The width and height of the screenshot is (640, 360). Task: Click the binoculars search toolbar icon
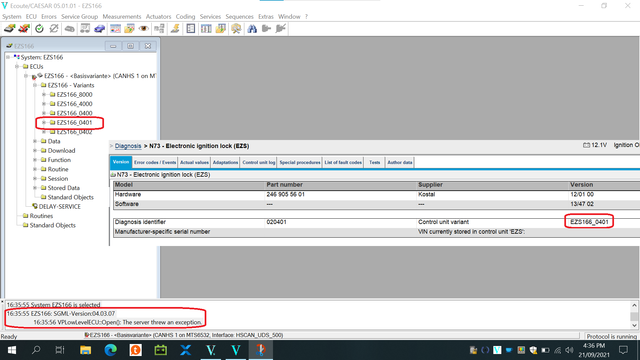[252, 29]
